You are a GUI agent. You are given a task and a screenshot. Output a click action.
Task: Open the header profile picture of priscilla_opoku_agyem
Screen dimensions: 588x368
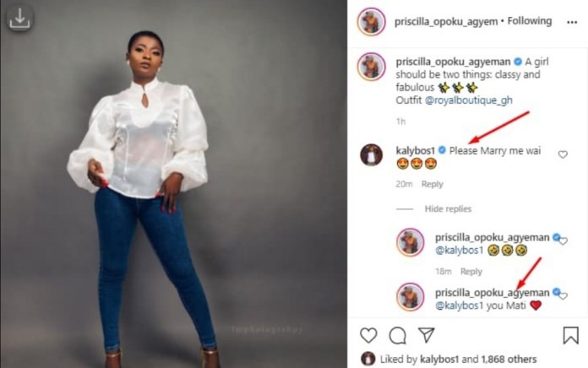click(371, 22)
